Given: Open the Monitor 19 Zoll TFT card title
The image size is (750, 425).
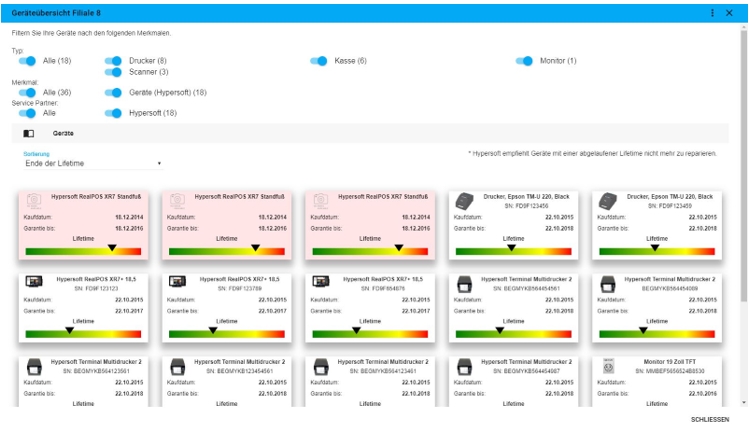Looking at the screenshot, I should click(x=670, y=362).
